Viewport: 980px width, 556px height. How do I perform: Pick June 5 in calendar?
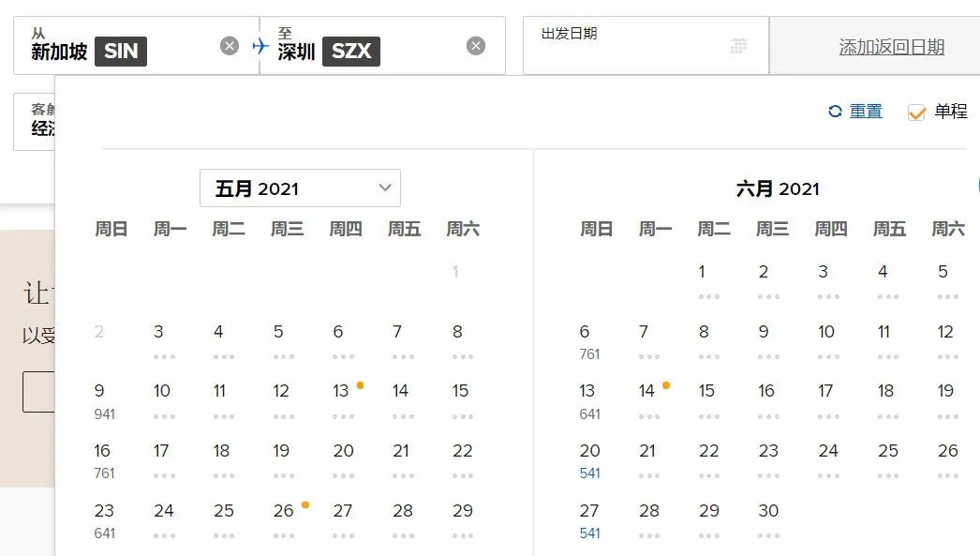(947, 281)
